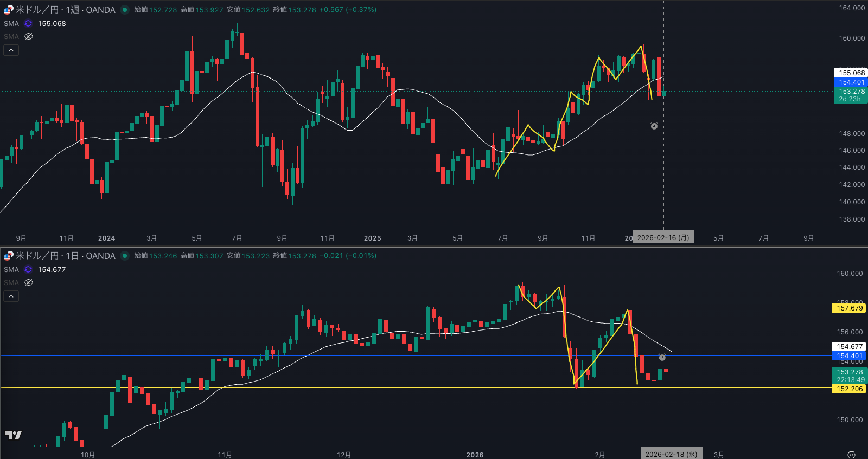Screen dimensions: 868x459
Task: Click the 2026-02-16 date label on weekly axis
Action: (x=663, y=237)
